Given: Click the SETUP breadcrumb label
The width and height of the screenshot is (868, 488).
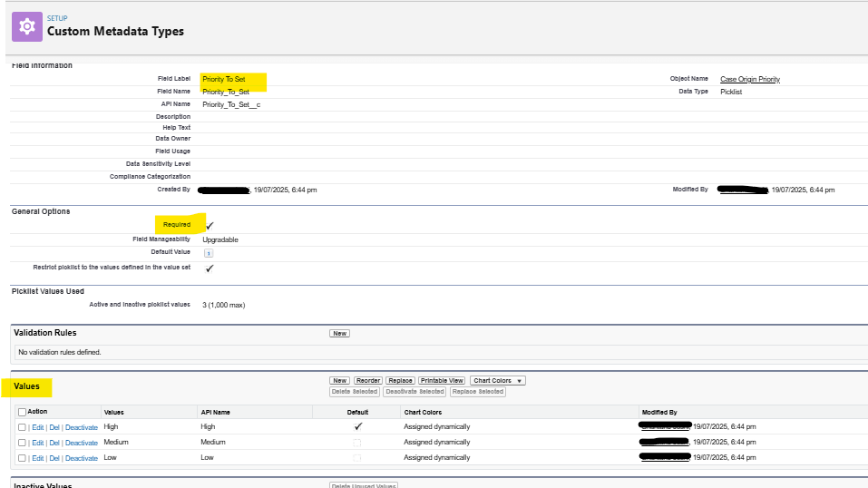Looking at the screenshot, I should [57, 17].
